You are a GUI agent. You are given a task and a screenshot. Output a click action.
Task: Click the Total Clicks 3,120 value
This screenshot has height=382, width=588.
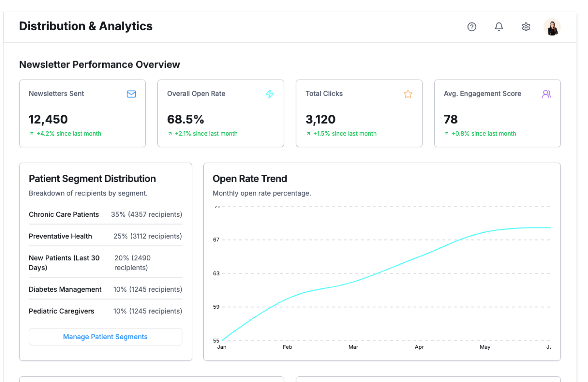pyautogui.click(x=320, y=119)
